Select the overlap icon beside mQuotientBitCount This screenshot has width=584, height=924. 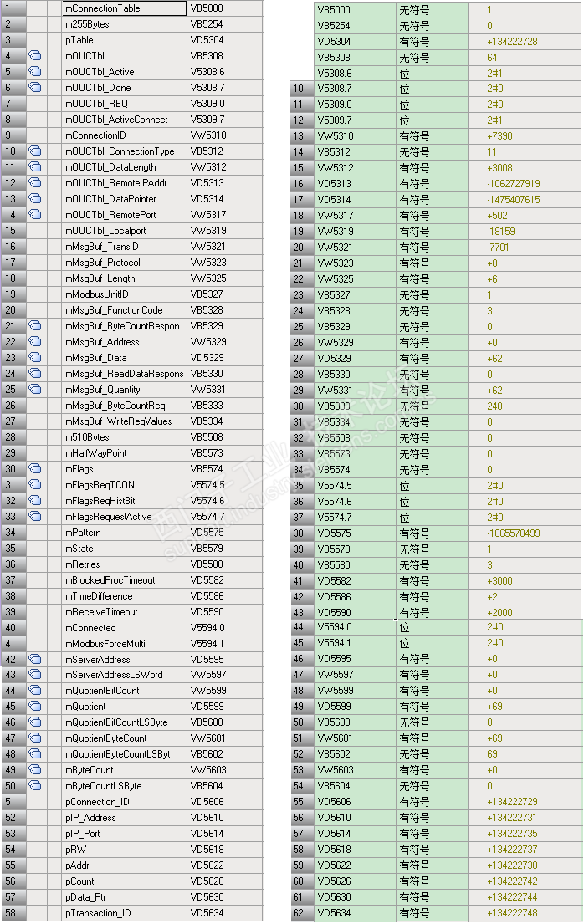click(35, 691)
